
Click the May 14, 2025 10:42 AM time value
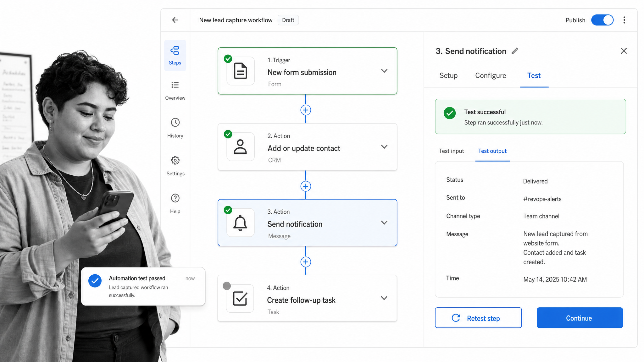[555, 279]
